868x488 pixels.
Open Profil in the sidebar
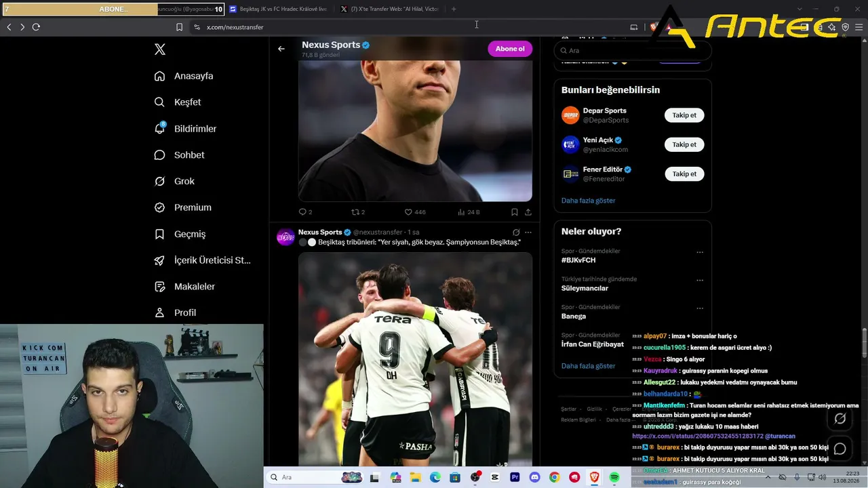pos(175,312)
